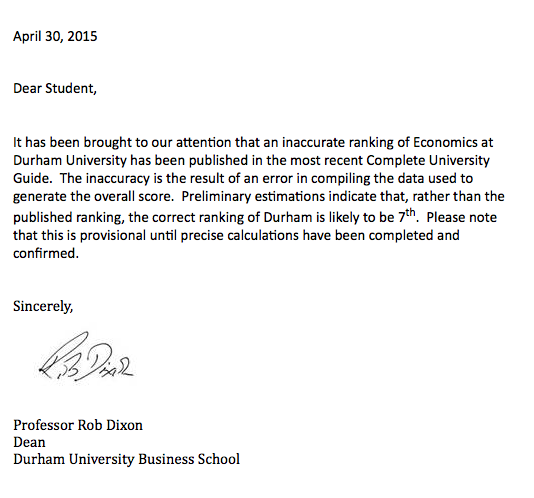Click 'Durham University Business School' line
The height and width of the screenshot is (498, 534).
pyautogui.click(x=126, y=460)
